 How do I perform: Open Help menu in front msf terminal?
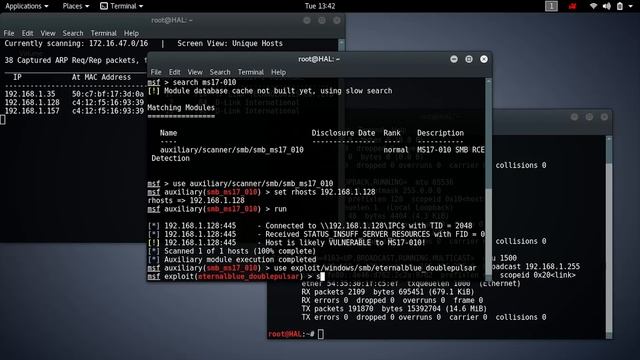tap(278, 72)
